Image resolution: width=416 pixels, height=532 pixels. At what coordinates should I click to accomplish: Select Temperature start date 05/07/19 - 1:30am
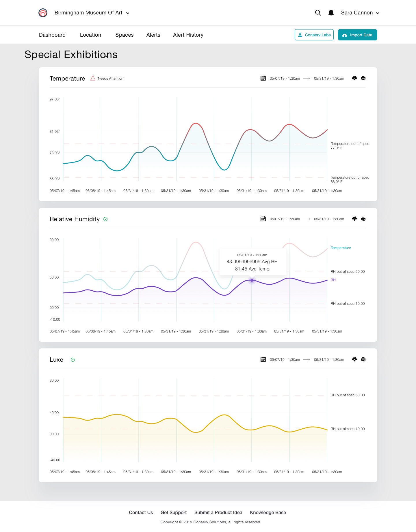tap(285, 79)
